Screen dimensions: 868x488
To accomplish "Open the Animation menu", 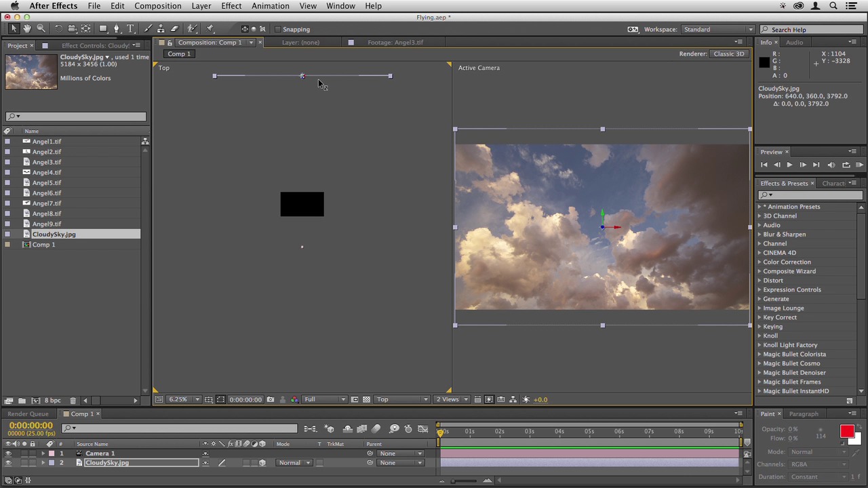I will tap(271, 6).
